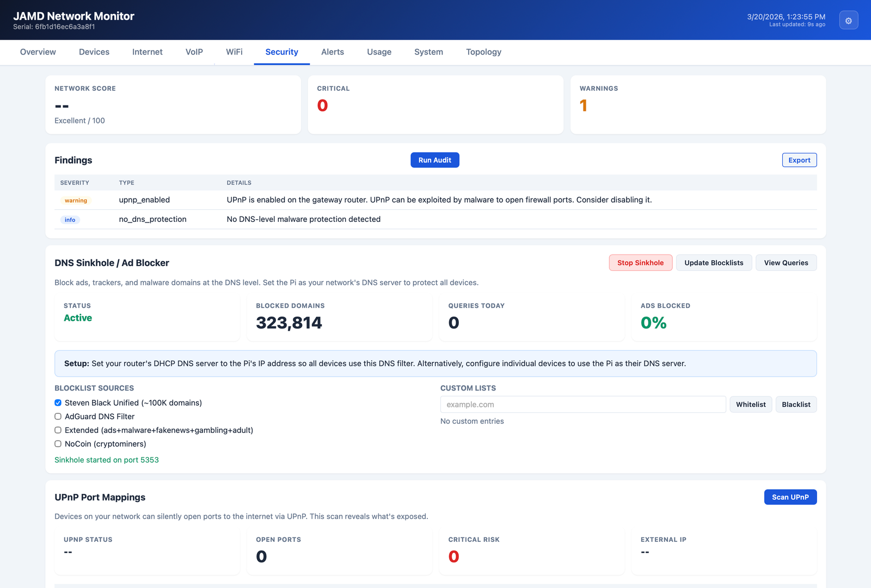Screen dimensions: 871x588
Task: View the Usage tab
Action: pyautogui.click(x=379, y=52)
